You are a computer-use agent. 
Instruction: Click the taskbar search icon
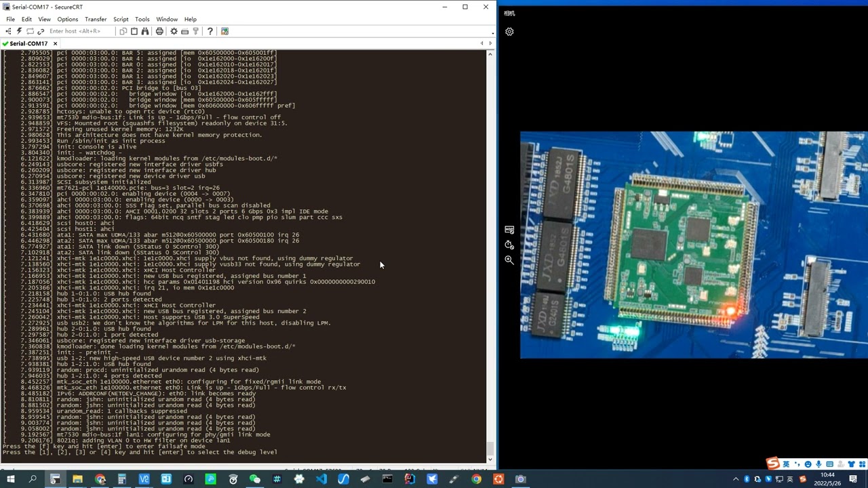coord(33,479)
